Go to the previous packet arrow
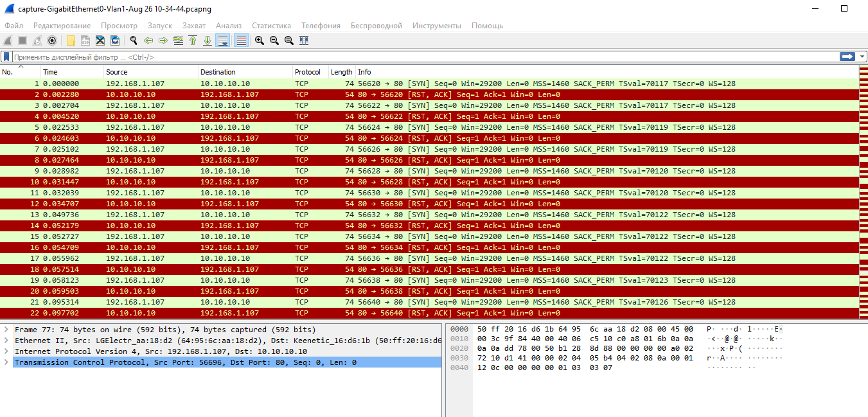868x417 pixels. click(x=148, y=40)
